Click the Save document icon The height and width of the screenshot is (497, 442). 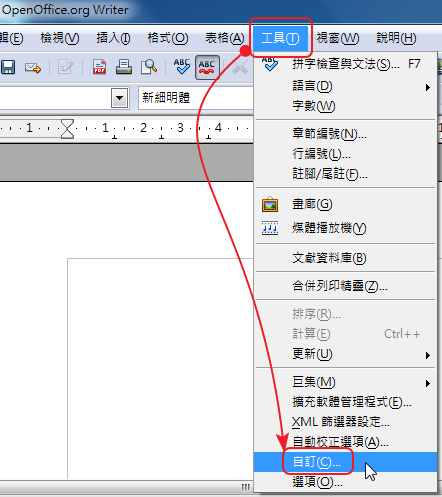point(7,67)
